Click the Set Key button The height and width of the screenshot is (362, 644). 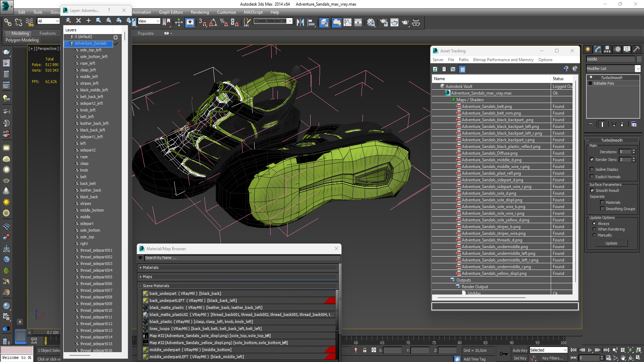point(520,358)
